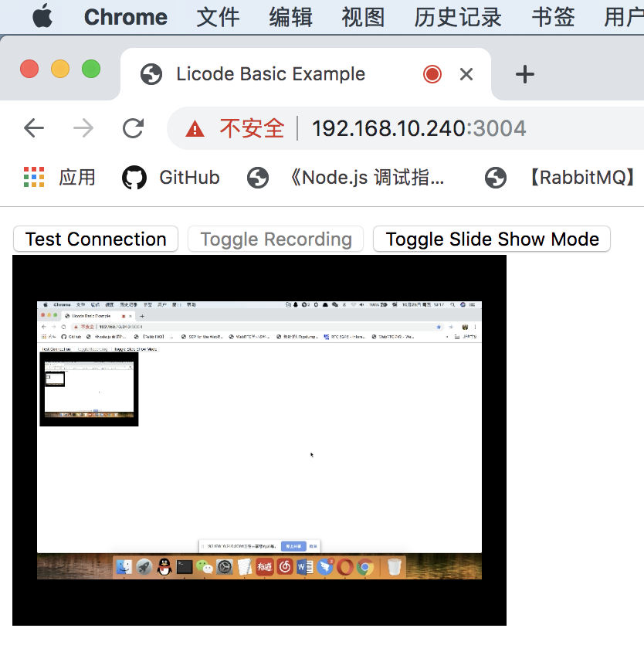The image size is (644, 669).
Task: Go back to previous page
Action: point(34,128)
